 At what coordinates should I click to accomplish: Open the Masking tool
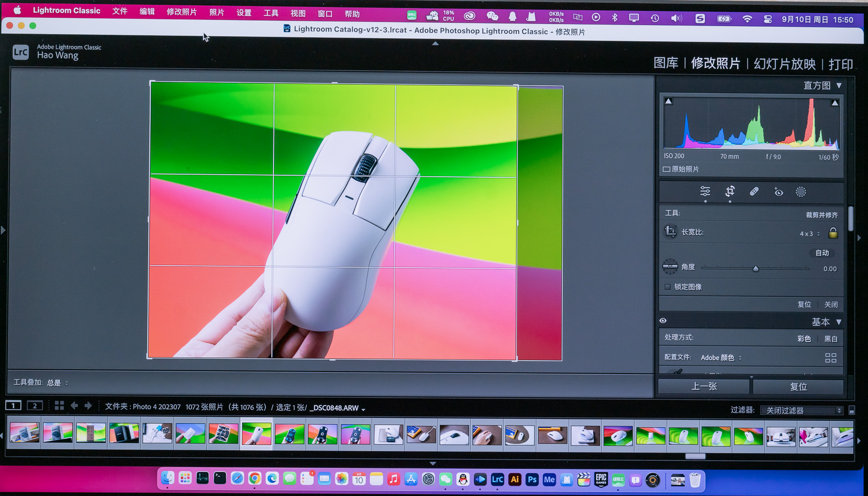tap(801, 192)
